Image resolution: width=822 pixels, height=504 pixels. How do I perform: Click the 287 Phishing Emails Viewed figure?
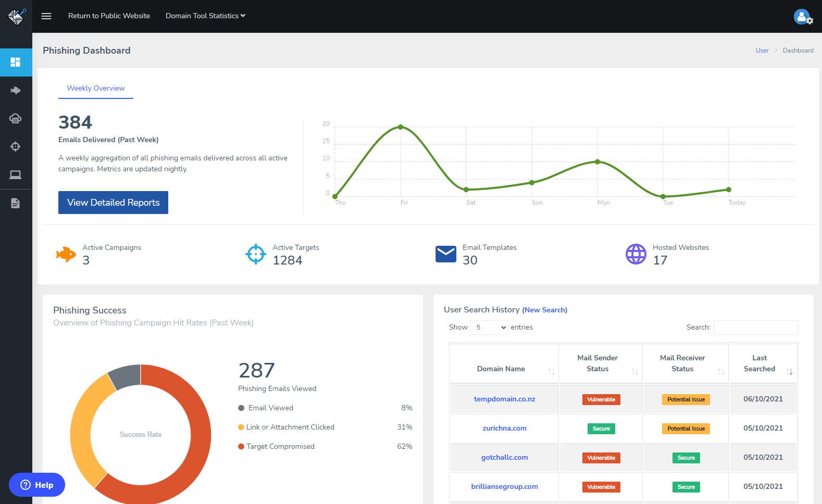[256, 371]
